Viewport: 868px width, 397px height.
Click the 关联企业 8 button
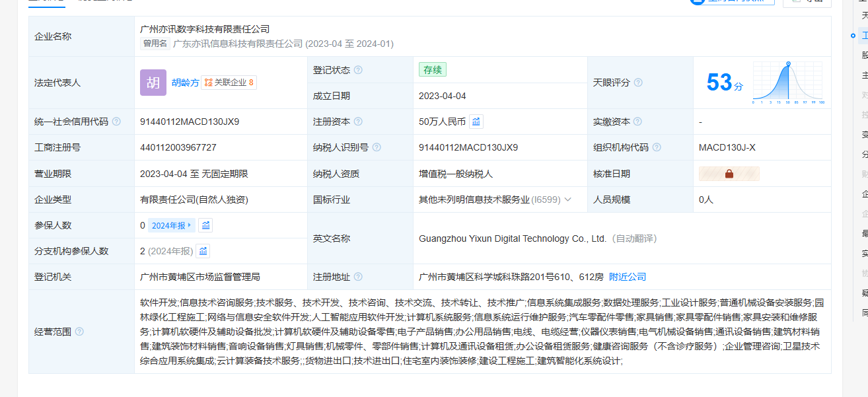click(x=229, y=83)
